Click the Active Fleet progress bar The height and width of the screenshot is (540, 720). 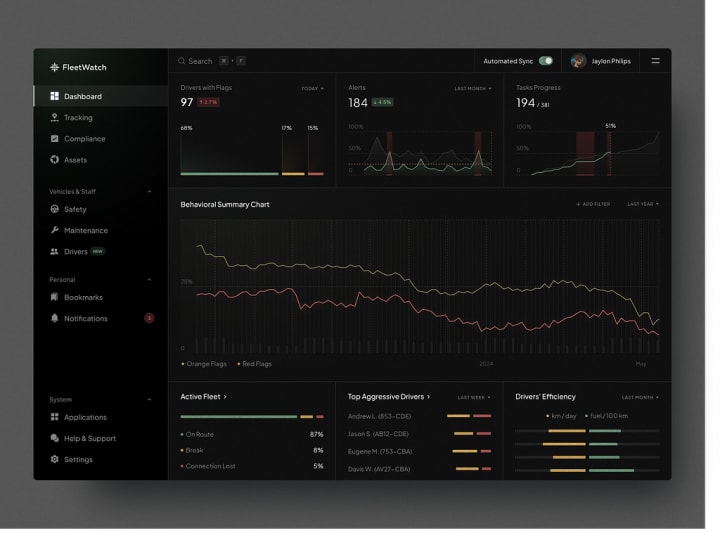click(253, 417)
